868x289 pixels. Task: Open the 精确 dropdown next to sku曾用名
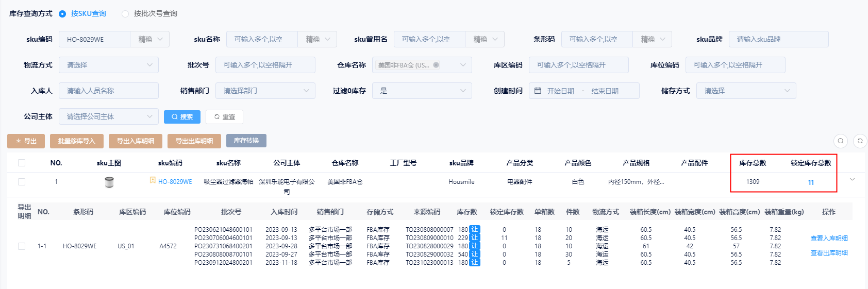(x=485, y=39)
